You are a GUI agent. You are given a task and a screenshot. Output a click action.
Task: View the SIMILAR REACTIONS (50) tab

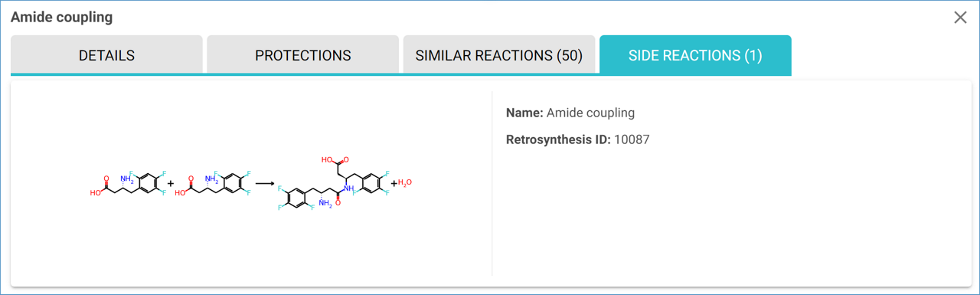coord(499,55)
